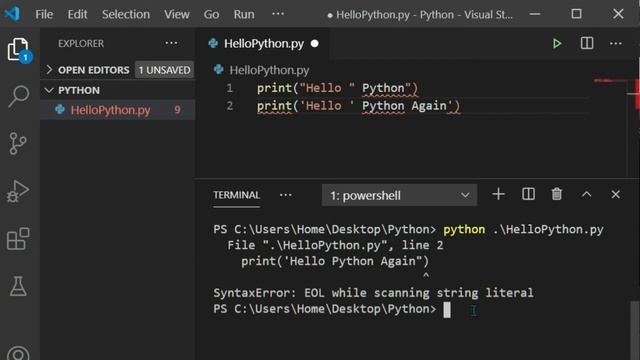Open the Search view icon
Image resolution: width=640 pixels, height=360 pixels.
click(x=18, y=96)
